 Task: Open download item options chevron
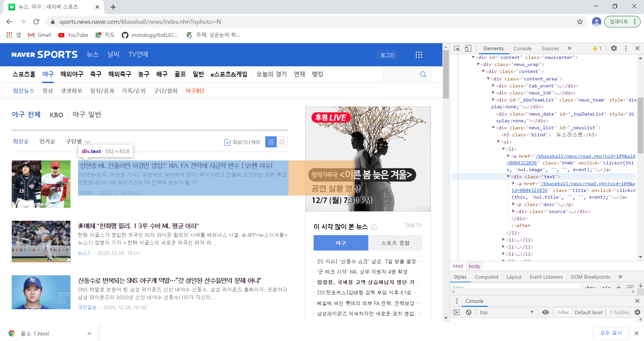click(89, 333)
